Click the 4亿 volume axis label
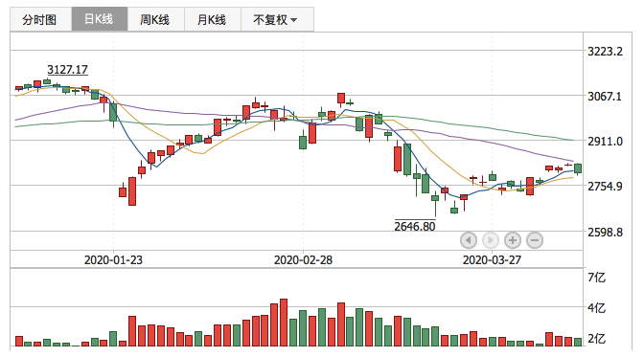Image resolution: width=644 pixels, height=357 pixels. [597, 308]
